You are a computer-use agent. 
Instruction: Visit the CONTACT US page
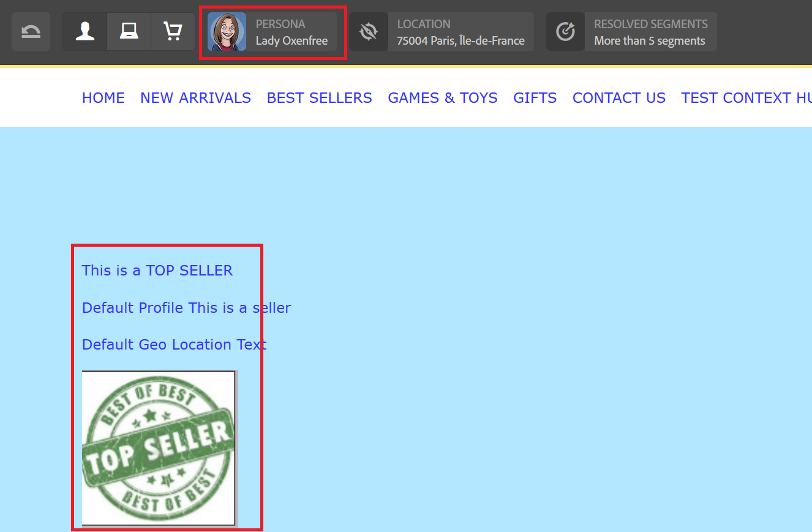point(619,98)
